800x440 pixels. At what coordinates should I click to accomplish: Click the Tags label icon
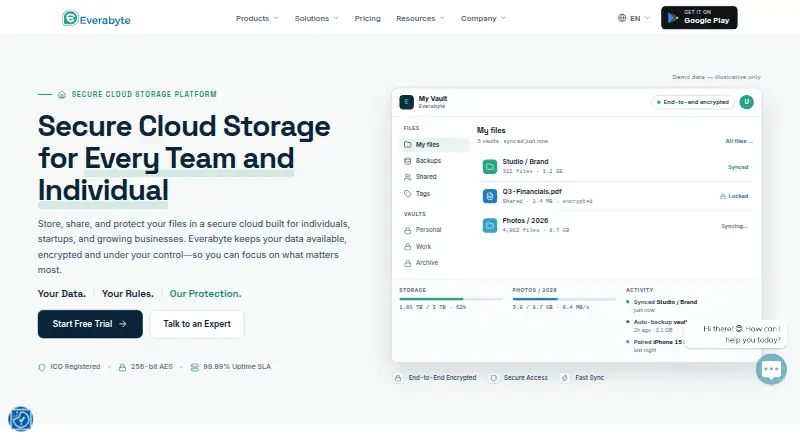tap(408, 194)
